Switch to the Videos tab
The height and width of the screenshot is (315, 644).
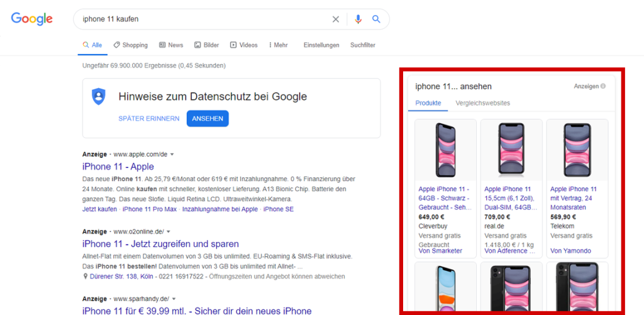pyautogui.click(x=243, y=45)
